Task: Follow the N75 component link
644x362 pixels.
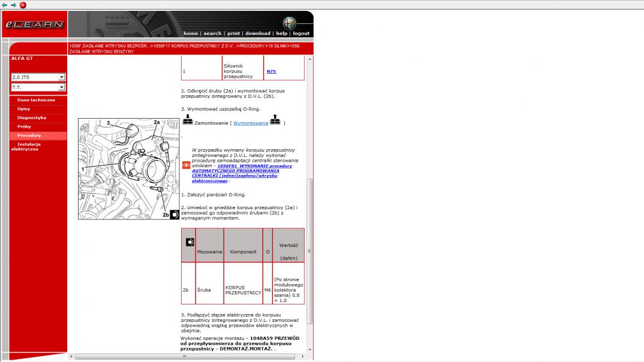Action: click(272, 71)
